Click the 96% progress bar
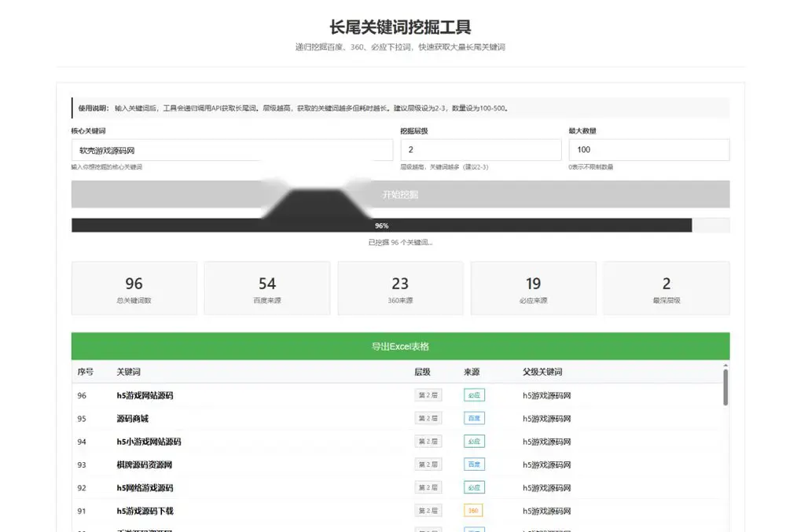This screenshot has width=786, height=532. [x=401, y=226]
